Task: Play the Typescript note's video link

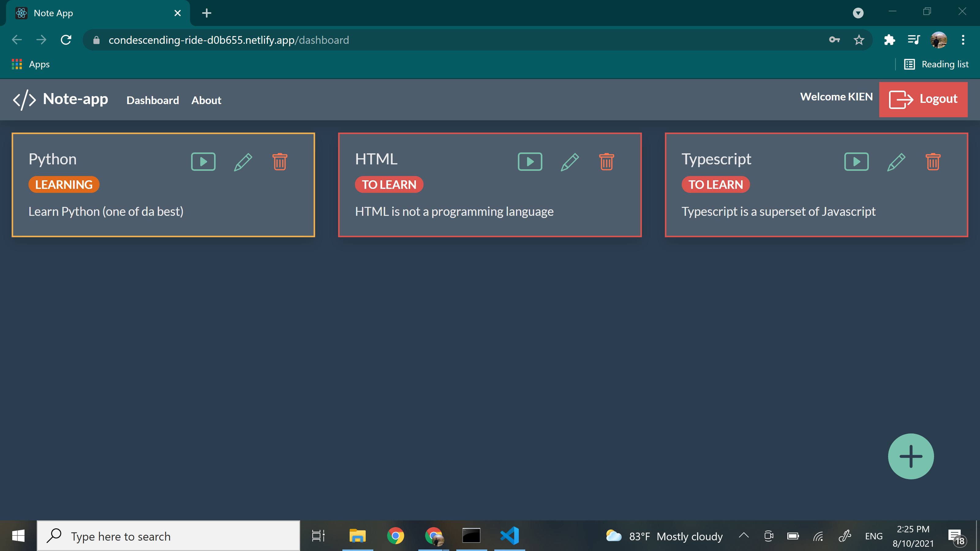Action: [x=856, y=162]
